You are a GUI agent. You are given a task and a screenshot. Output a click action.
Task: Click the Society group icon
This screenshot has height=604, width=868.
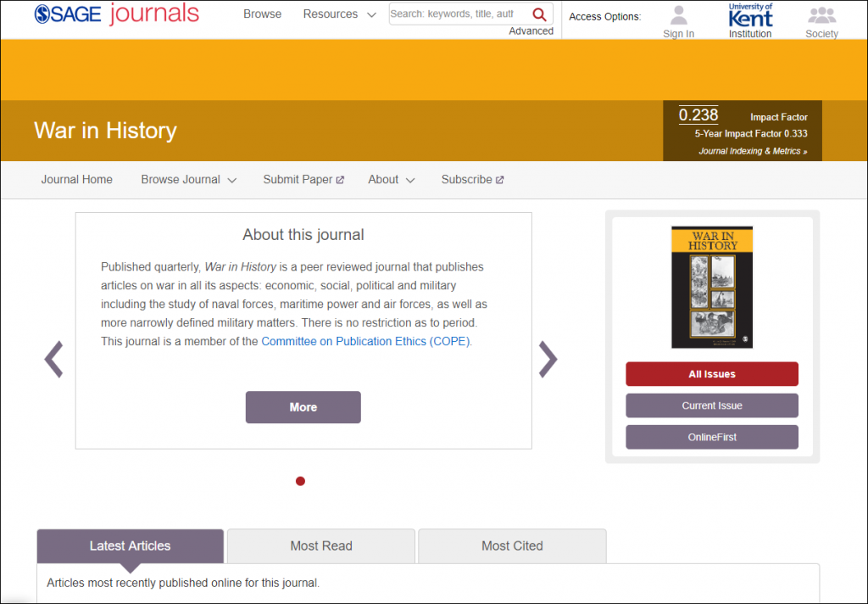[x=821, y=16]
